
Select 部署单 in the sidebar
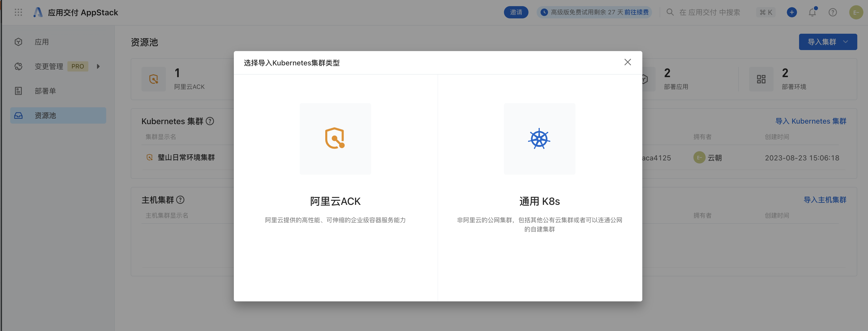pyautogui.click(x=58, y=91)
